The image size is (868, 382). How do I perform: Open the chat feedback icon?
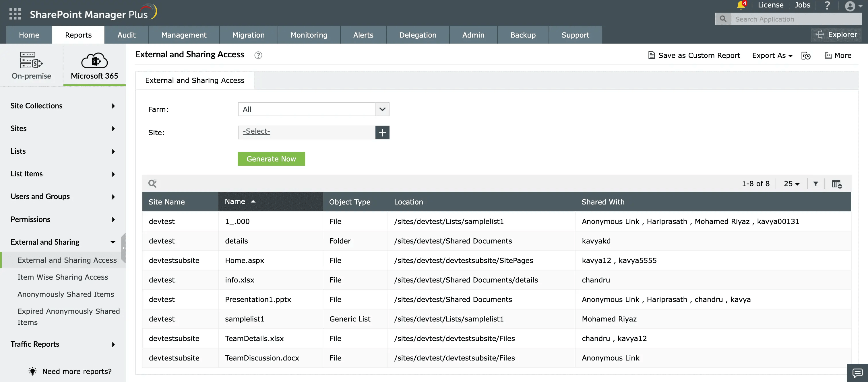(x=857, y=373)
